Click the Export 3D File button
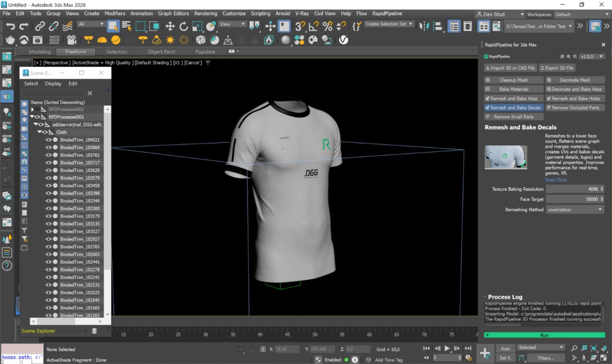Screen dimensions: 612x364 pyautogui.click(x=557, y=68)
